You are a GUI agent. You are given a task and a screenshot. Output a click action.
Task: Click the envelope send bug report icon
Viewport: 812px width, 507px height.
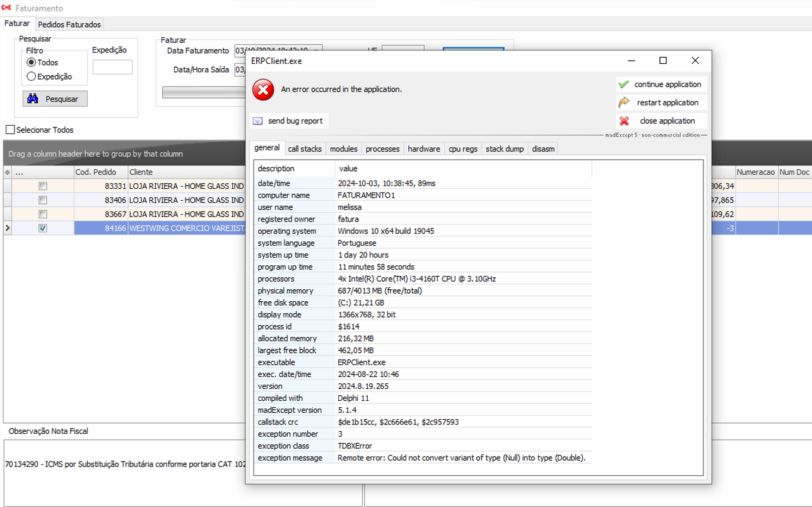pyautogui.click(x=257, y=121)
